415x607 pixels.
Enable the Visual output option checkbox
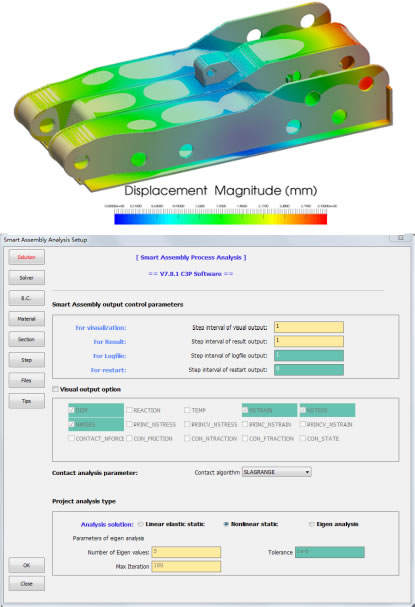(x=56, y=389)
